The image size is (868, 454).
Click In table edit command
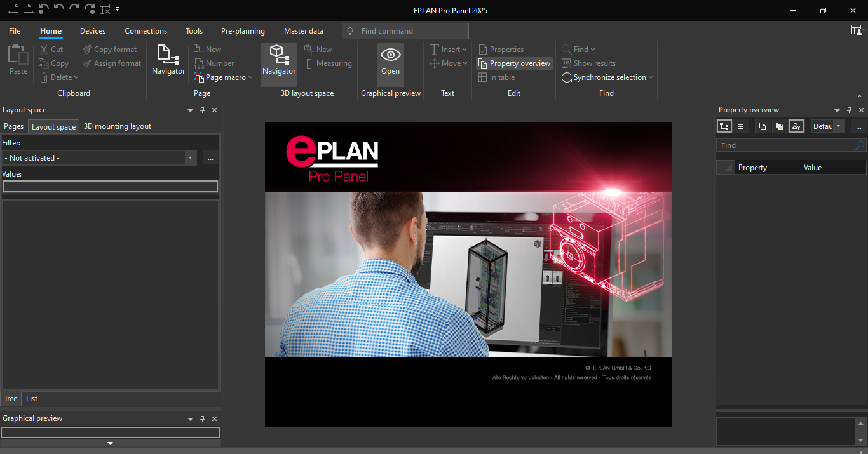tap(496, 77)
